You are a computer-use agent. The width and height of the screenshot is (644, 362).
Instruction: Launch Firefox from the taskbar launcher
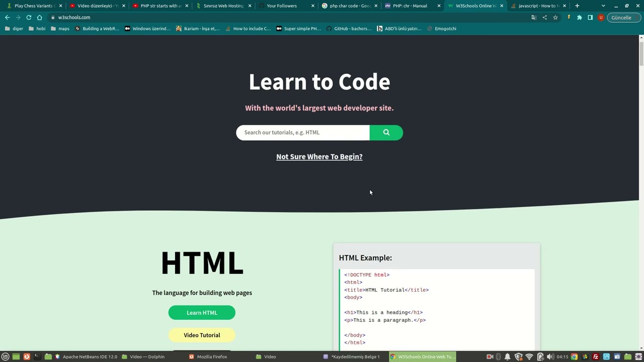(x=27, y=356)
